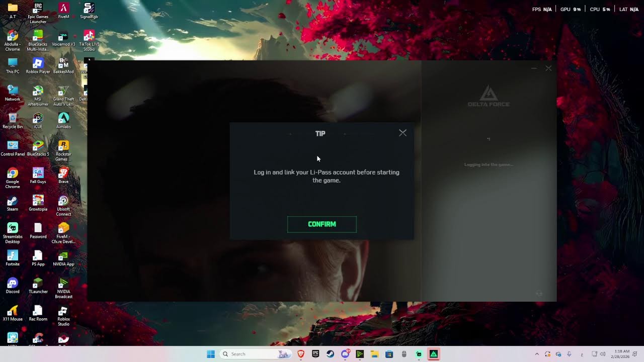Launch Rec Room desktop shortcut
Image resolution: width=644 pixels, height=362 pixels.
[38, 313]
